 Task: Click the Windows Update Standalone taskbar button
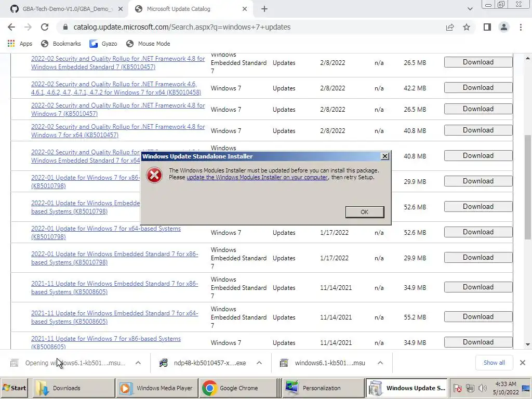(406, 388)
